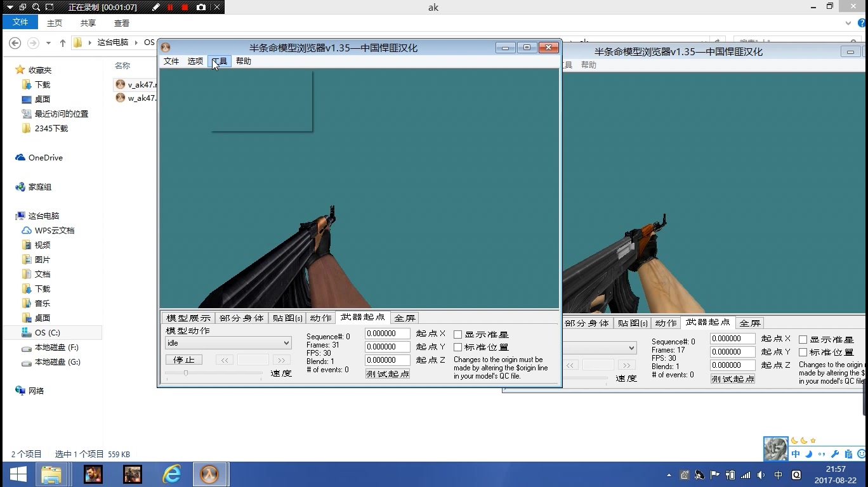Pause the screen recording
The height and width of the screenshot is (487, 868).
tap(170, 7)
